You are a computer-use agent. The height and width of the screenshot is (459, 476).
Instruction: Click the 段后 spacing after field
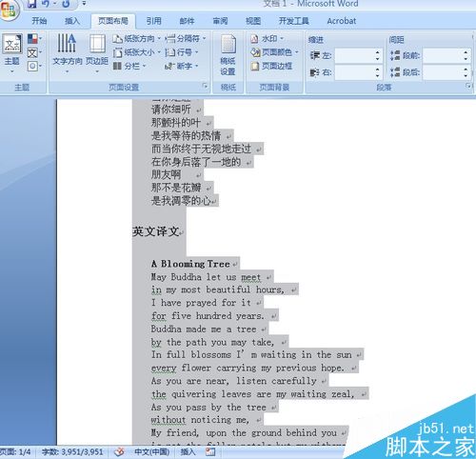pos(443,72)
